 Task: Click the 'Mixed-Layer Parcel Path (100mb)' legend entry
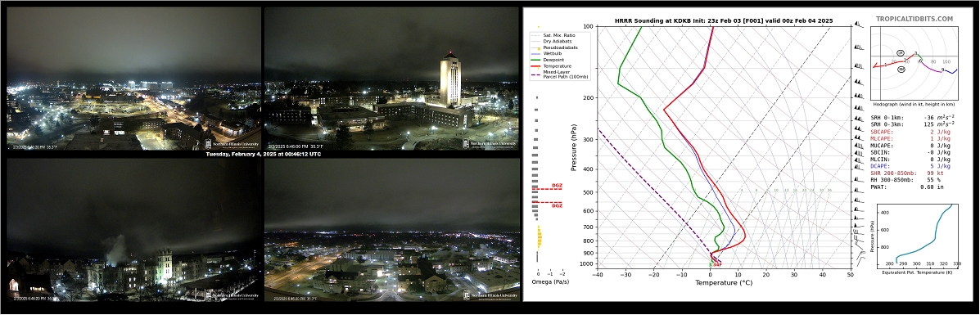pos(560,74)
